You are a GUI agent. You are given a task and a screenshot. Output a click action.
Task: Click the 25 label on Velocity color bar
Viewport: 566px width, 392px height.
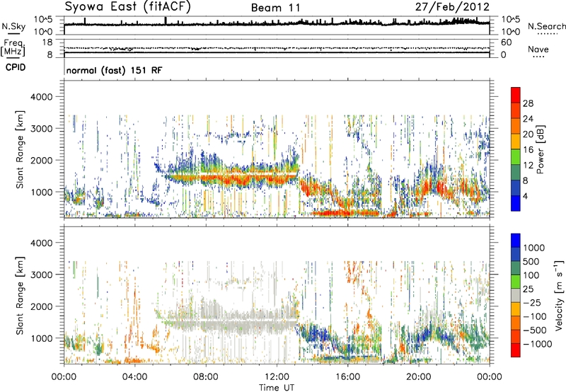[x=528, y=289]
